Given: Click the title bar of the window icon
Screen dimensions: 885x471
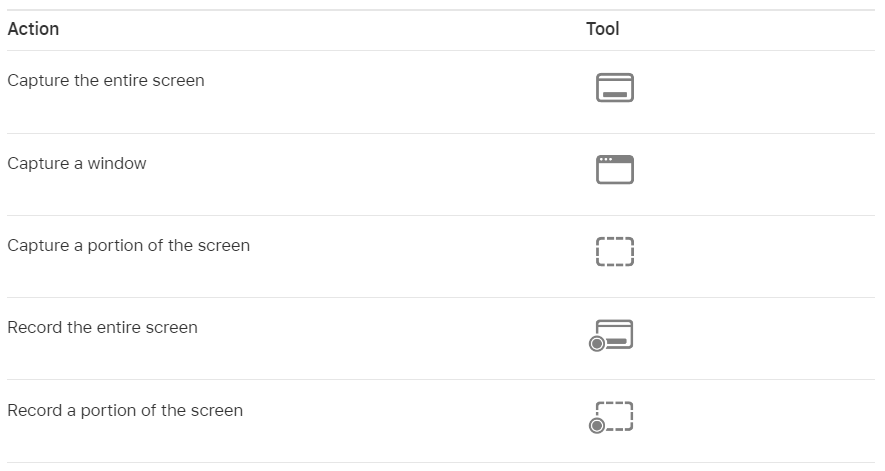Looking at the screenshot, I should (615, 159).
